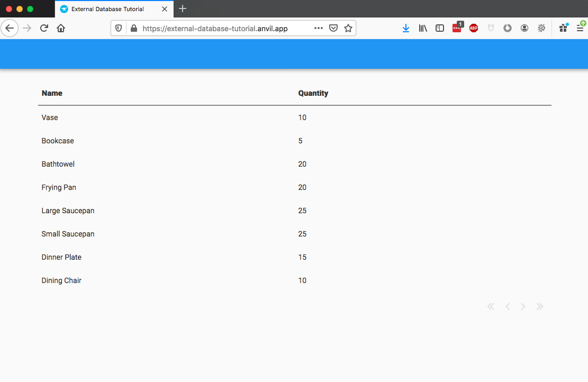Go to next page of the table
The image size is (588, 382).
pos(523,307)
